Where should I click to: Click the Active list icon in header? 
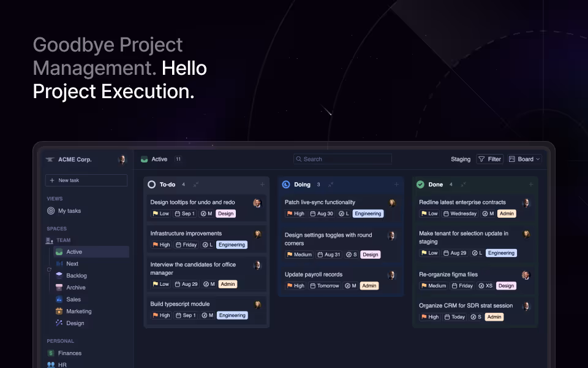(x=144, y=159)
